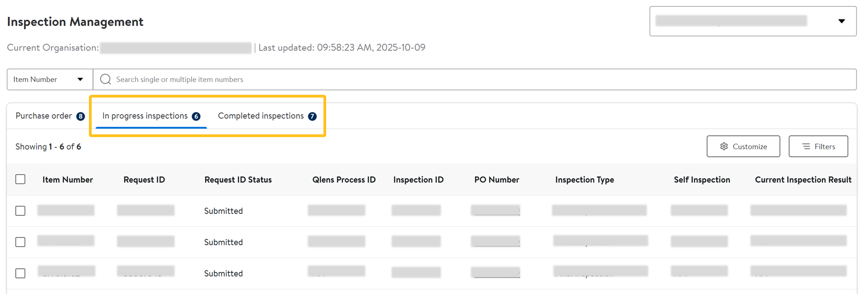Click the Last updated timestamp text
The height and width of the screenshot is (294, 868).
tap(342, 47)
